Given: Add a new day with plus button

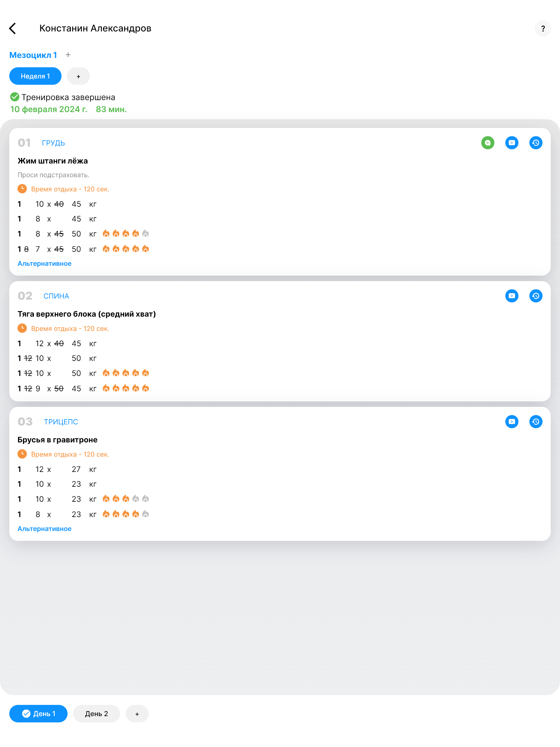Looking at the screenshot, I should pos(137,714).
